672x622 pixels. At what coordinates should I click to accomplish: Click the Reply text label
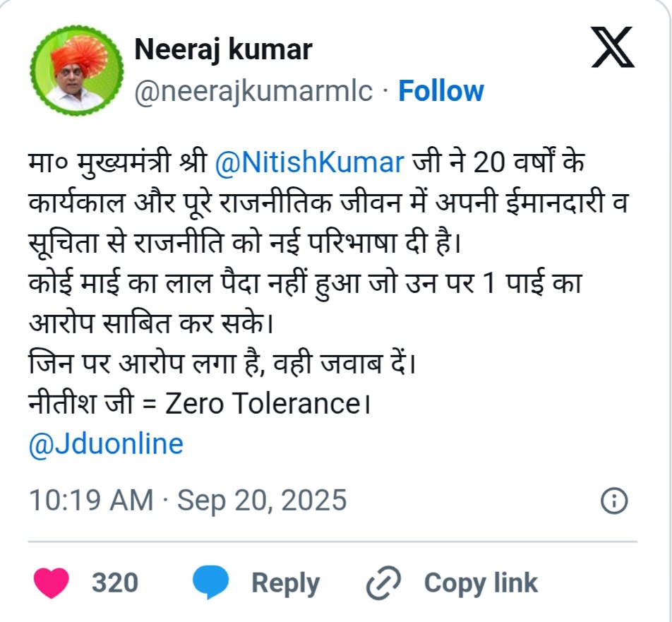tap(285, 584)
